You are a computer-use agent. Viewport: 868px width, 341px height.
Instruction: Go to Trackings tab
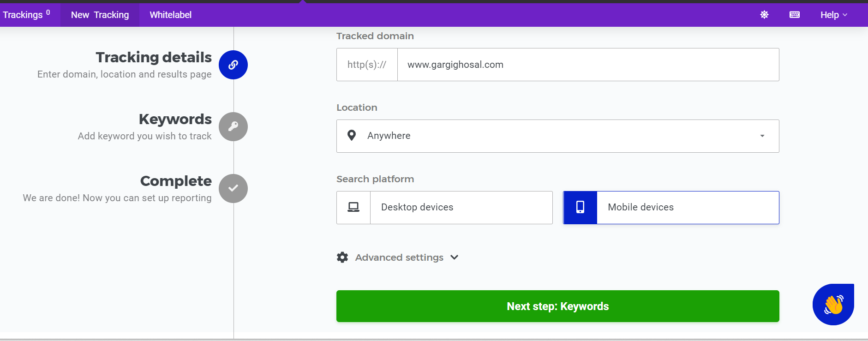pos(26,15)
